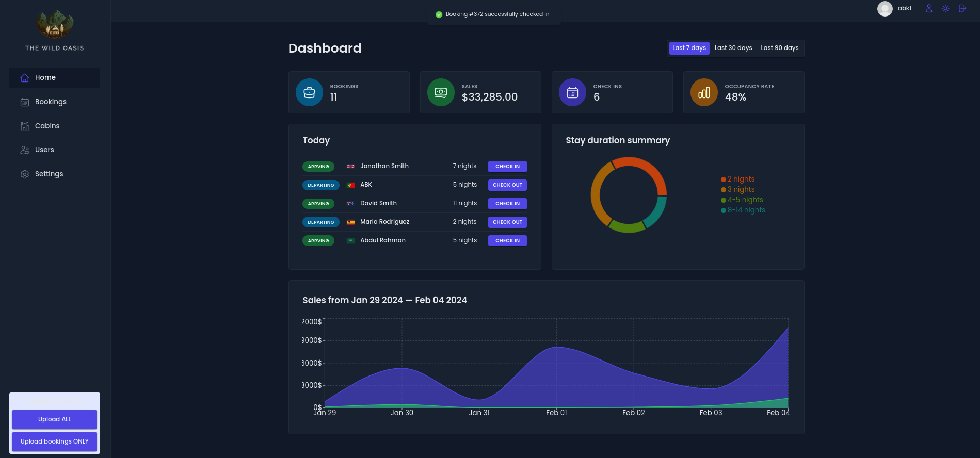Open the Bookings page
Image resolution: width=980 pixels, height=458 pixels.
tap(55, 102)
